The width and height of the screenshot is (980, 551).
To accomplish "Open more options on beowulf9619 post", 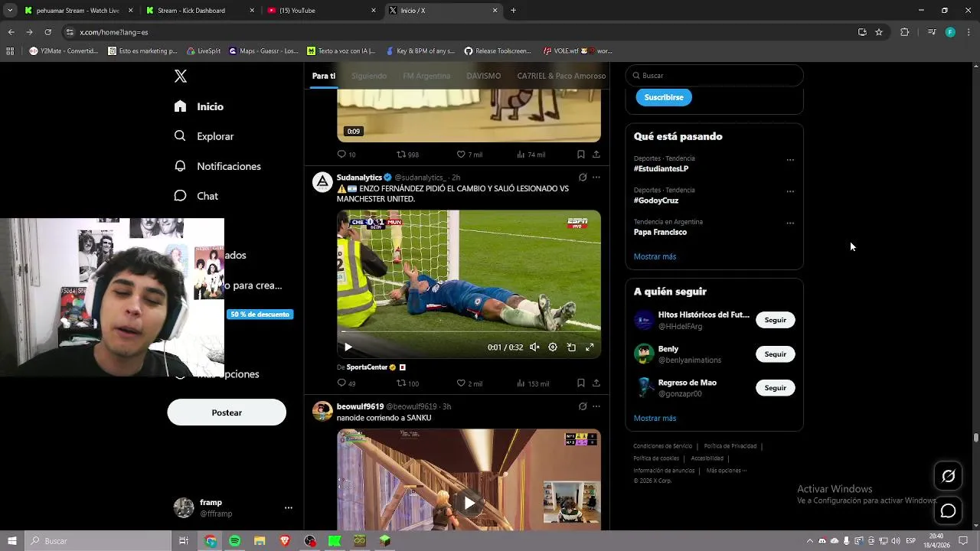I will (x=596, y=406).
